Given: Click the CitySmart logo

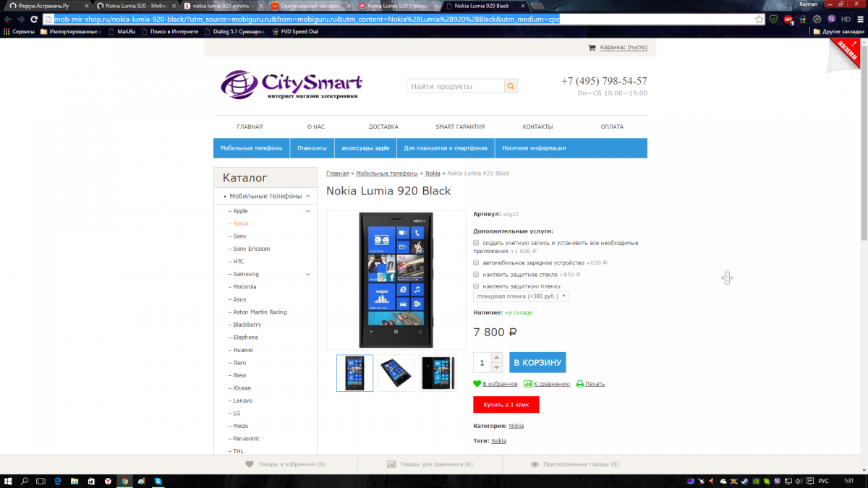Looking at the screenshot, I should click(292, 85).
